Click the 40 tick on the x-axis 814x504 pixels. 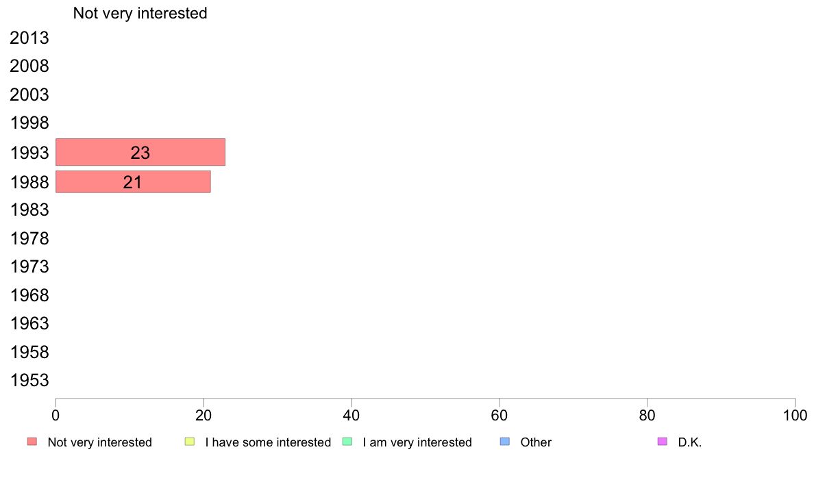coord(351,415)
